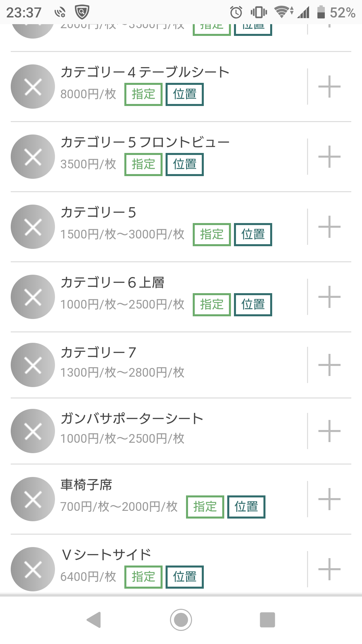Image resolution: width=362 pixels, height=644 pixels.
Task: Tap the plus icon for 車椅子席
Action: pyautogui.click(x=329, y=499)
